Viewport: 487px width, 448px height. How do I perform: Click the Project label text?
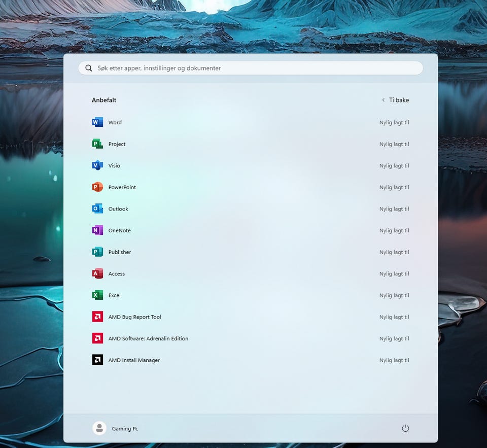click(x=117, y=144)
